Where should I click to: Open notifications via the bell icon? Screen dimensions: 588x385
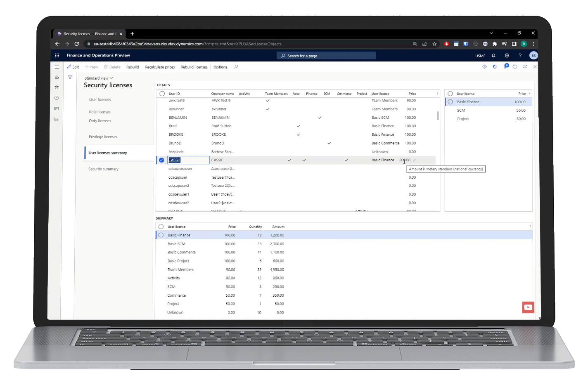494,55
